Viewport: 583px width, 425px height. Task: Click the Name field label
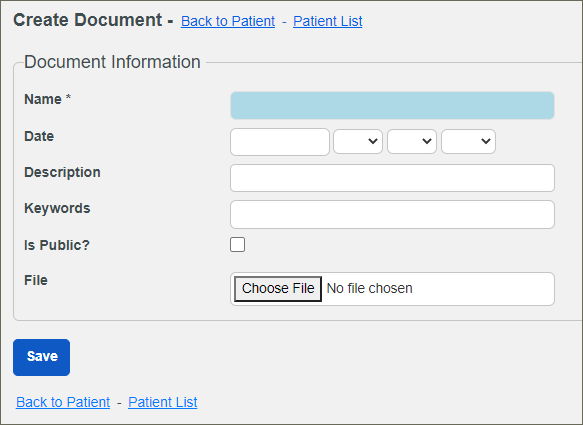pos(43,99)
